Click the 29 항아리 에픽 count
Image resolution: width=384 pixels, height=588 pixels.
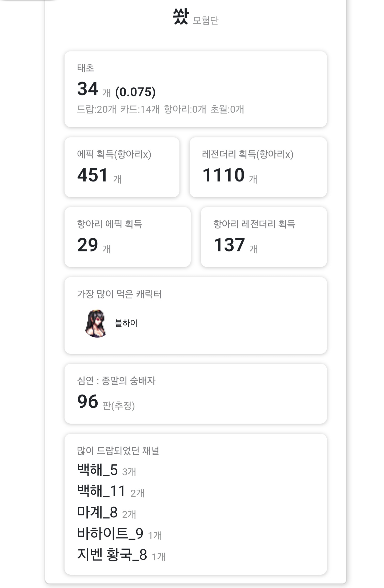point(87,245)
